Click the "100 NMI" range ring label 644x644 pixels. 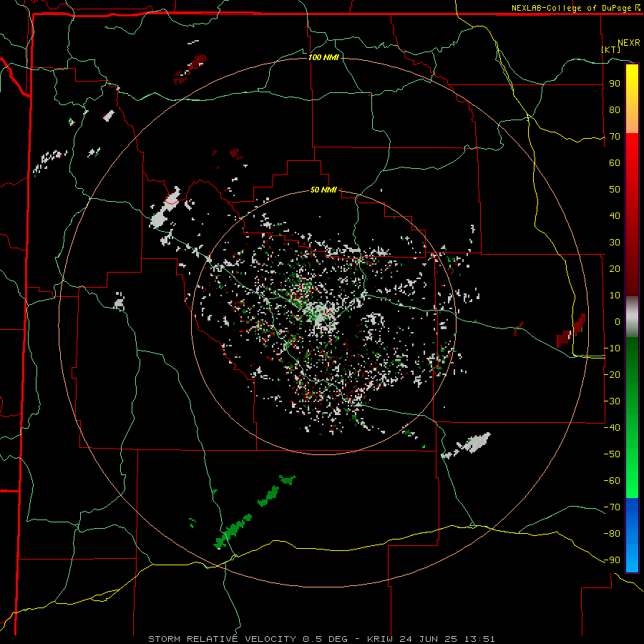click(x=323, y=57)
